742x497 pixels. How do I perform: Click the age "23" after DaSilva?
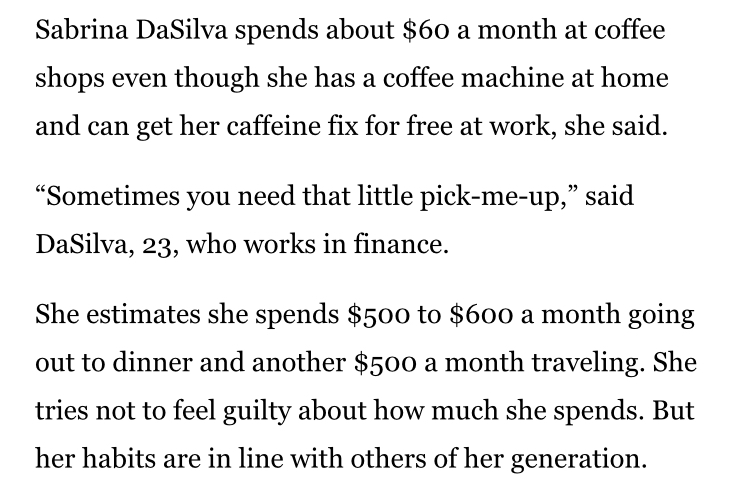(x=147, y=244)
